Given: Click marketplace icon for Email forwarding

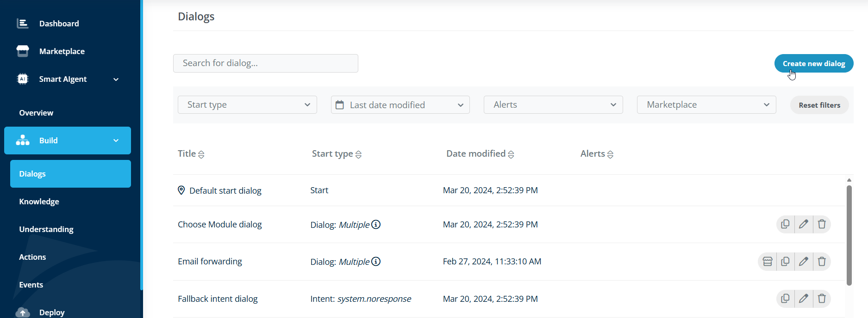Looking at the screenshot, I should coord(767,262).
